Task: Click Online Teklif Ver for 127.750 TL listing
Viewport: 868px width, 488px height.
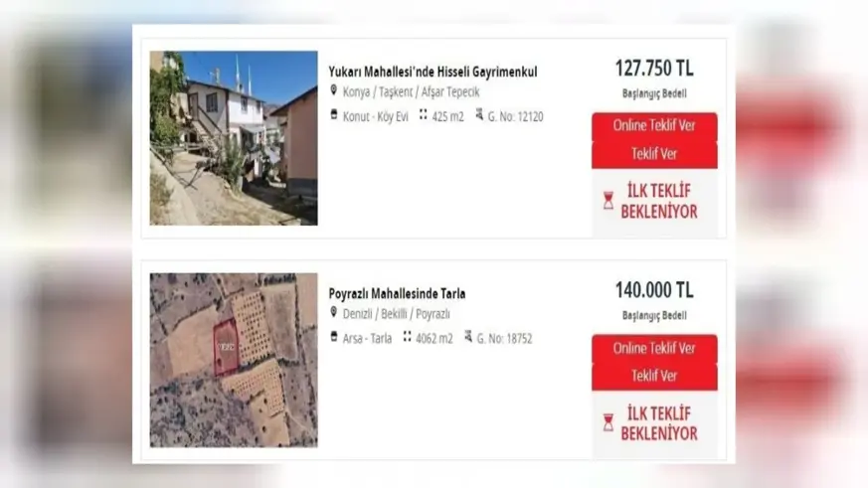Action: 654,125
